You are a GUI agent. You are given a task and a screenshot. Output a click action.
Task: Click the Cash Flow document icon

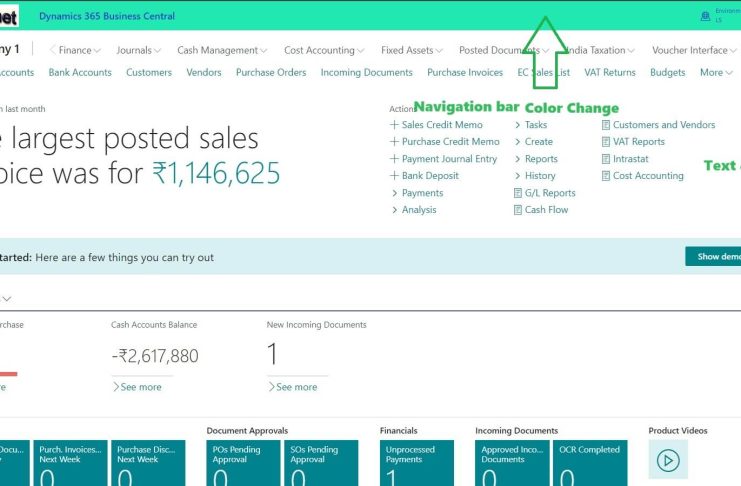coord(517,210)
